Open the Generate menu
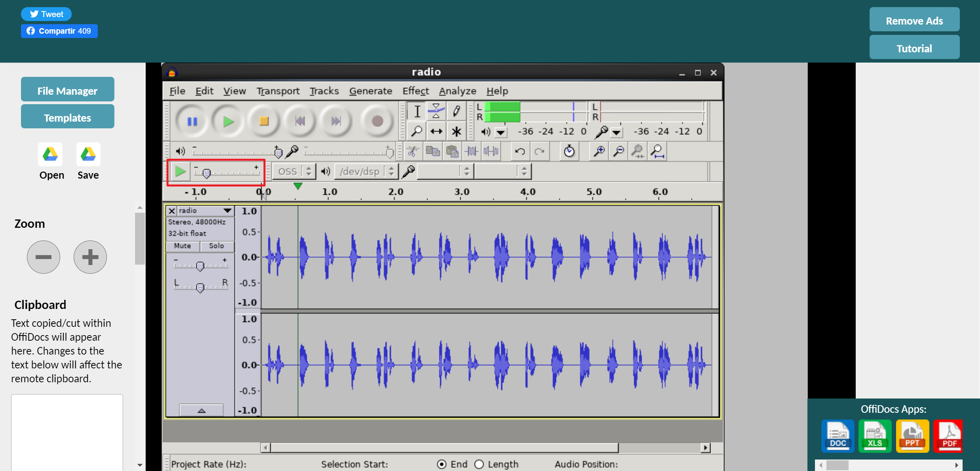 pos(370,91)
